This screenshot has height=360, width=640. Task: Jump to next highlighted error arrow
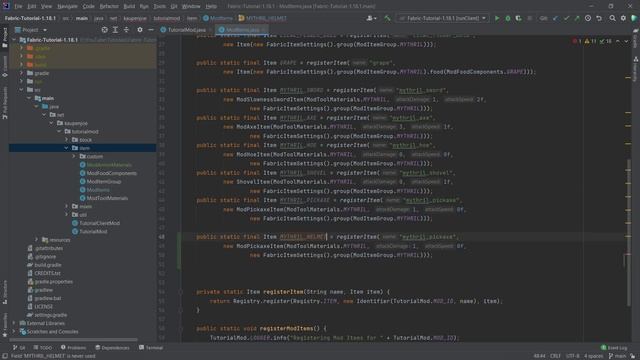(x=626, y=41)
